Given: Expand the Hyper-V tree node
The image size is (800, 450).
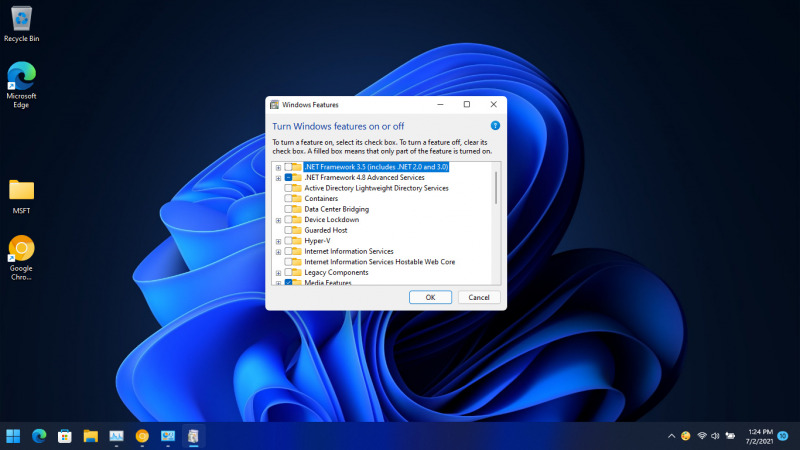Looking at the screenshot, I should 279,241.
